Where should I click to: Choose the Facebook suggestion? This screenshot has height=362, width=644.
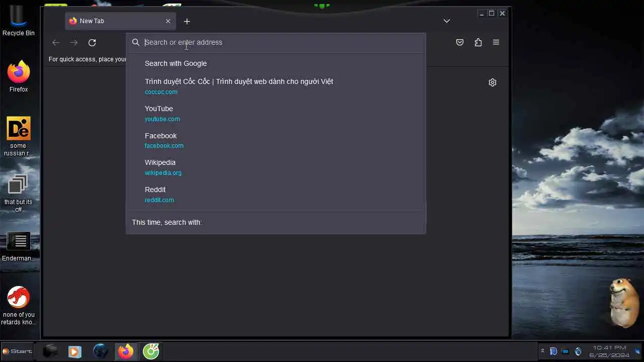click(276, 141)
